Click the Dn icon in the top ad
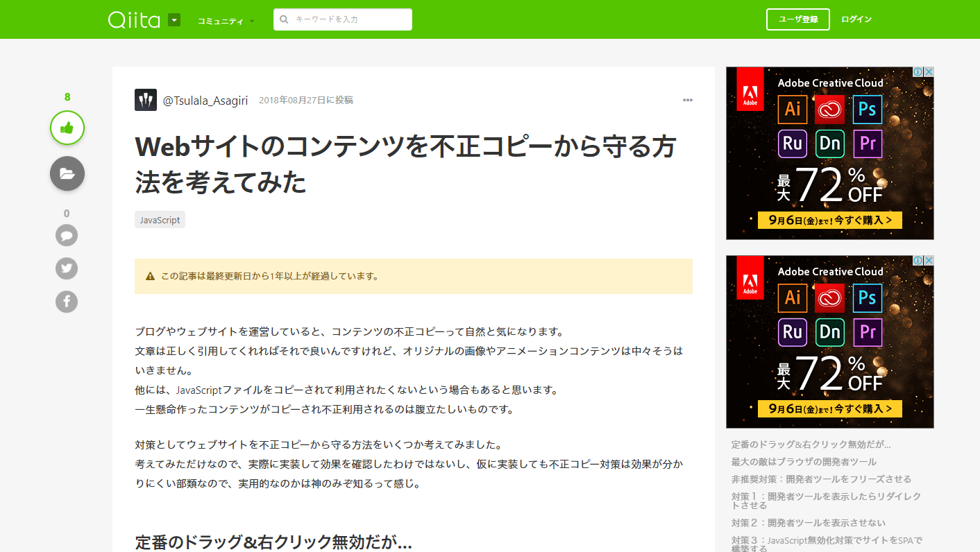Viewport: 980px width, 552px height. click(830, 144)
